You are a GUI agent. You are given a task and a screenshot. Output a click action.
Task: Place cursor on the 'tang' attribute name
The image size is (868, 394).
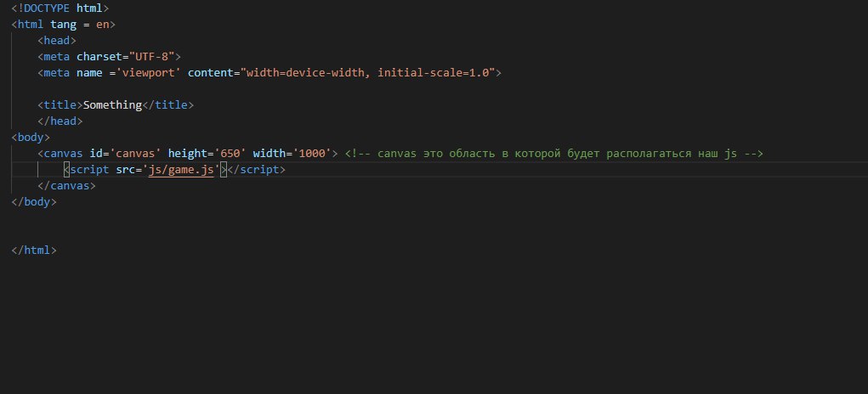click(x=63, y=25)
